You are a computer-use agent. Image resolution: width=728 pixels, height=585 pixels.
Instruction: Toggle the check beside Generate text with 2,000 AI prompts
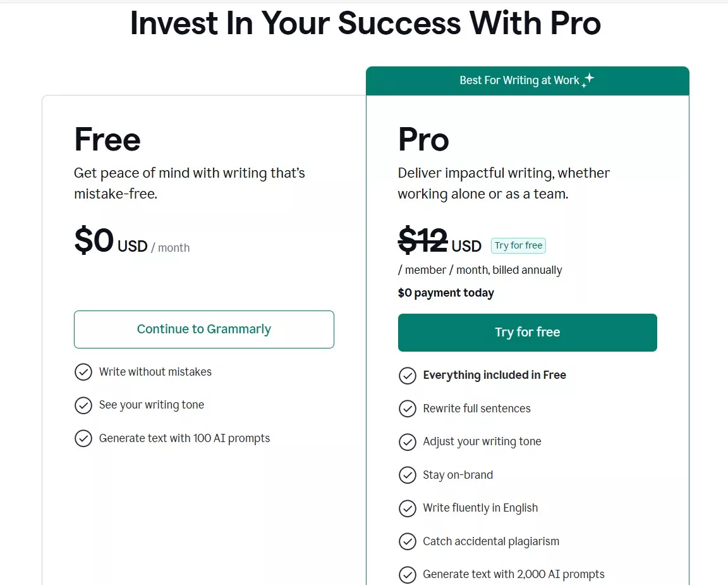(x=408, y=574)
